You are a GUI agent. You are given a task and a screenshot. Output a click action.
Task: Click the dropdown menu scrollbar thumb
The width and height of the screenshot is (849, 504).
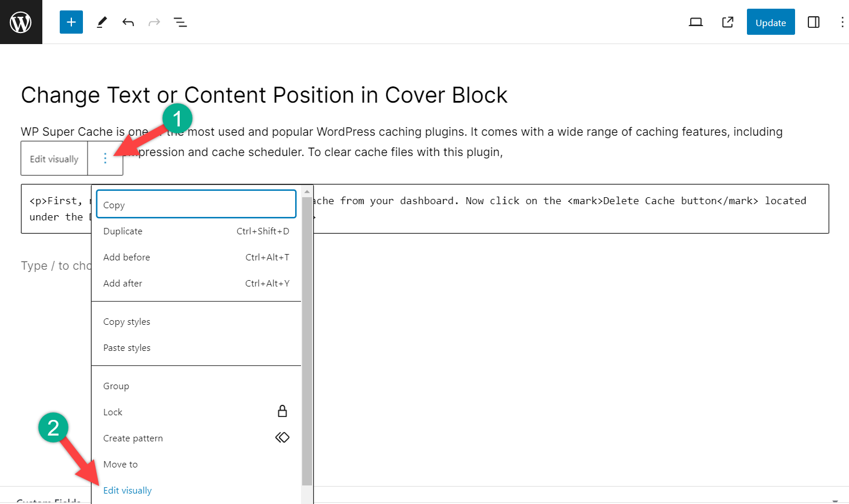point(307,341)
